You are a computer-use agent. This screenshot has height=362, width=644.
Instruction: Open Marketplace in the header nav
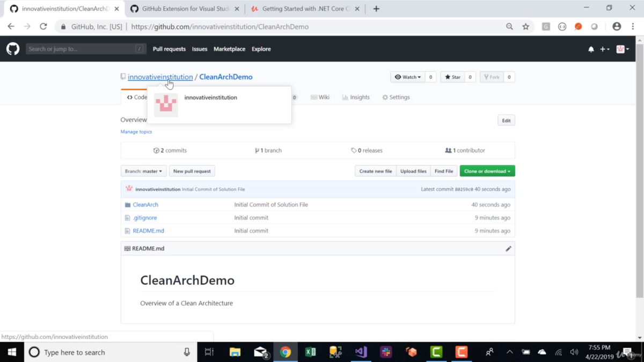coord(229,49)
